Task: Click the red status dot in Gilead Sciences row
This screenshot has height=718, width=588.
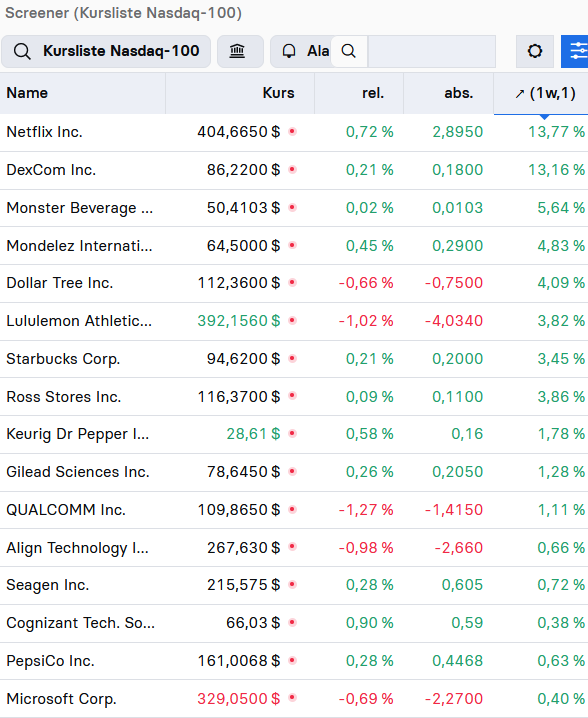Action: coord(292,472)
